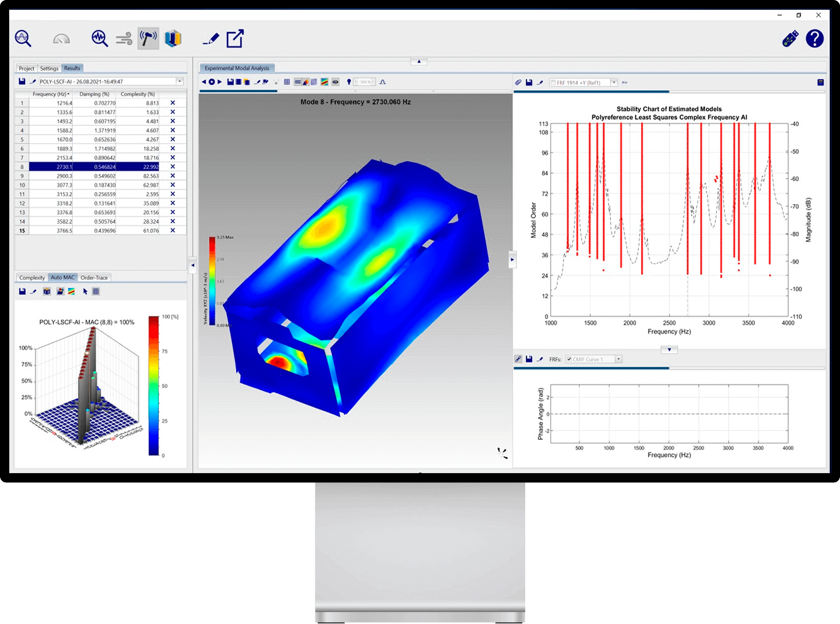This screenshot has width=840, height=624.
Task: Click the export share icon in top toolbar
Action: pyautogui.click(x=235, y=38)
